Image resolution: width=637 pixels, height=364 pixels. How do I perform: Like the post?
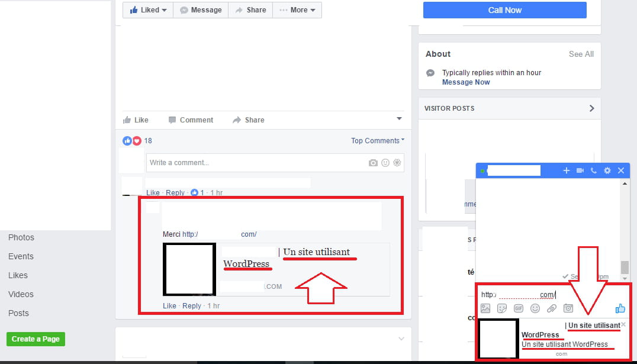pyautogui.click(x=136, y=120)
